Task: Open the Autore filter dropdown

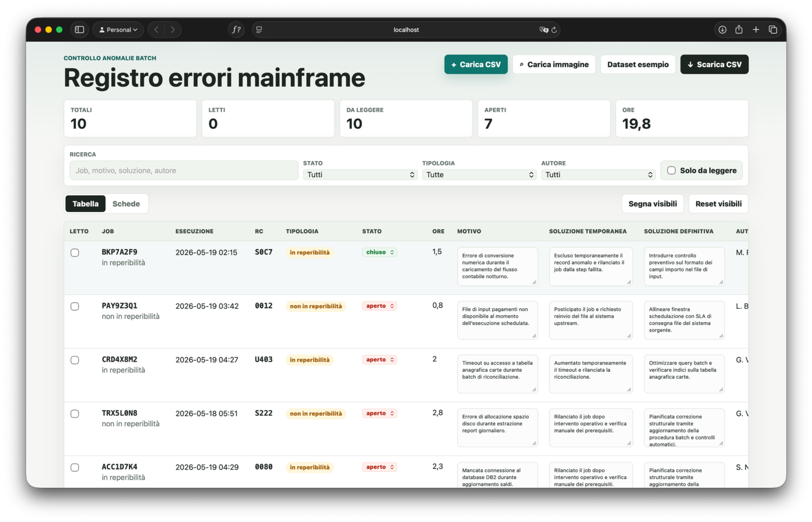Action: (x=598, y=175)
